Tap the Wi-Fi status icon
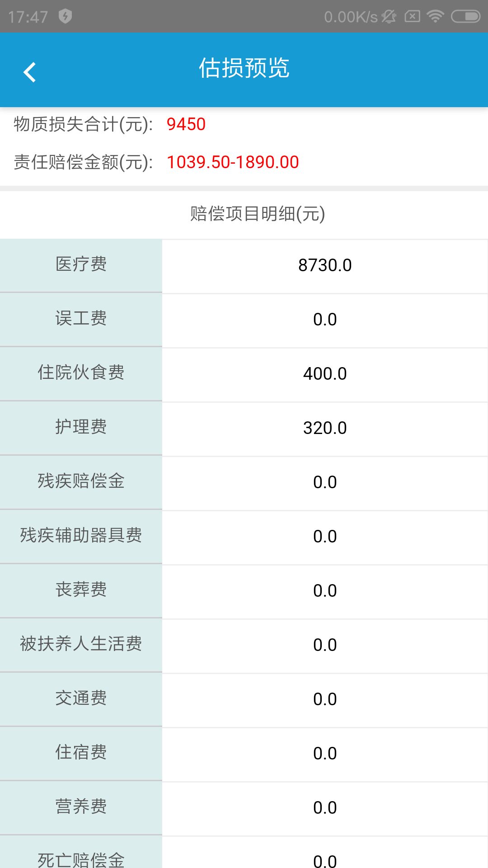The image size is (488, 868). 435,17
